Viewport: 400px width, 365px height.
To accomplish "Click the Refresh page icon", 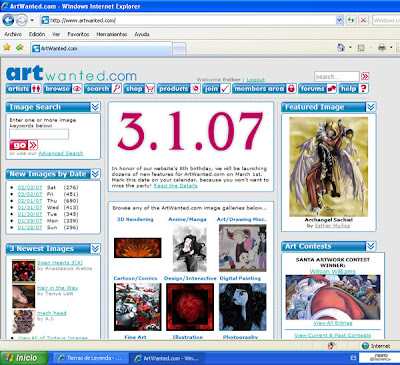I will click(x=350, y=20).
